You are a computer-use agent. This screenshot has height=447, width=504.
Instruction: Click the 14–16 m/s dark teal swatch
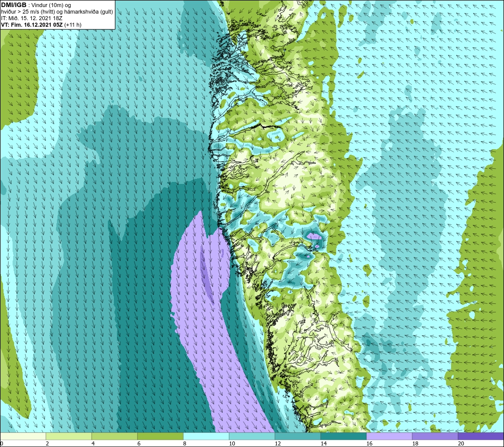pyautogui.click(x=344, y=436)
